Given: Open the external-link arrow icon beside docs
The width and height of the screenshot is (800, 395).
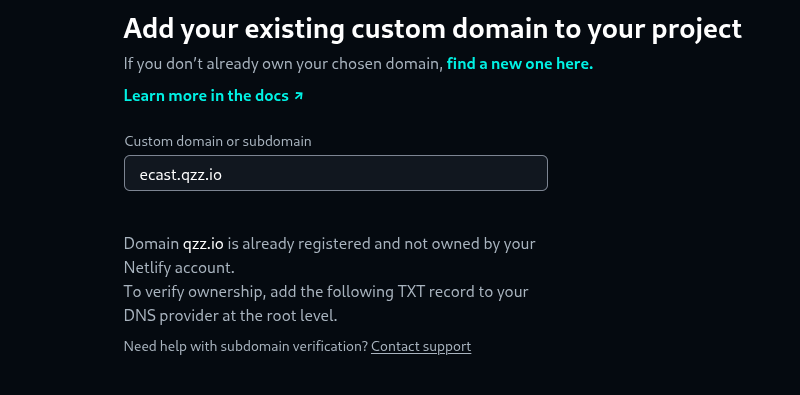Looking at the screenshot, I should (298, 95).
